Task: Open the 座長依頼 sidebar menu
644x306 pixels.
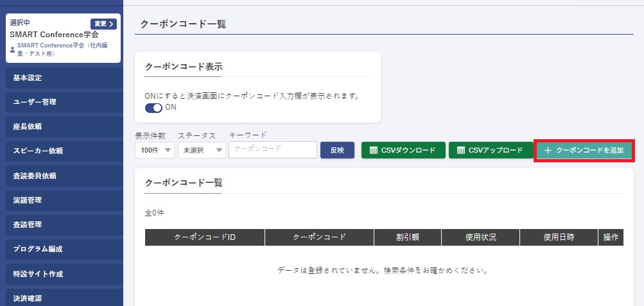Action: [x=63, y=126]
